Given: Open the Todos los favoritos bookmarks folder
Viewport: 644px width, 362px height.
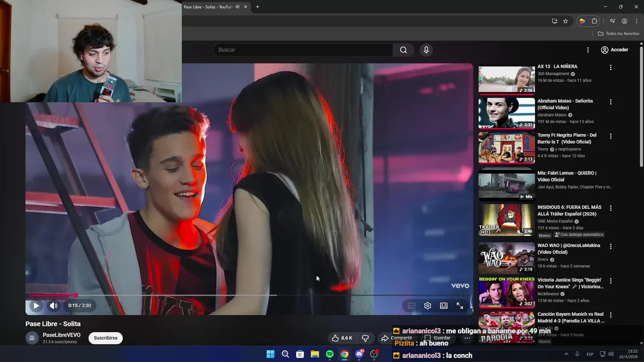Looking at the screenshot, I should 618,34.
